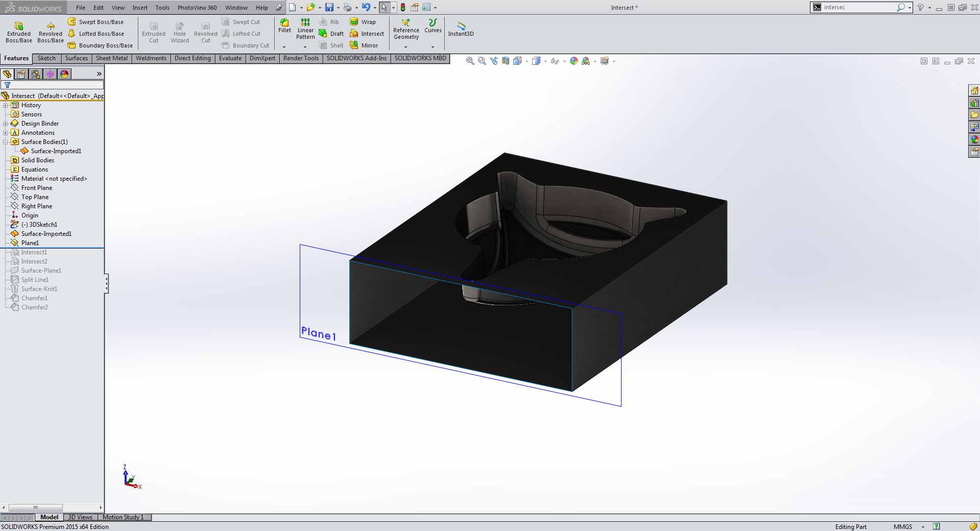The image size is (980, 531).
Task: Click the Zoom to Fit icon
Action: point(470,61)
